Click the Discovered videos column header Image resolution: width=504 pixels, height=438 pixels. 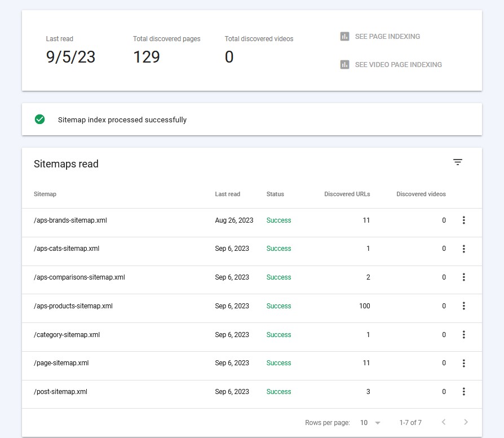[421, 194]
